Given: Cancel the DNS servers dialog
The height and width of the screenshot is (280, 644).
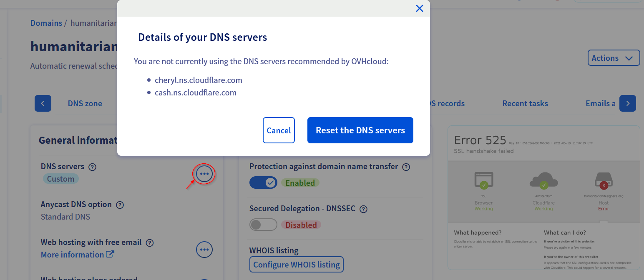Looking at the screenshot, I should [279, 130].
